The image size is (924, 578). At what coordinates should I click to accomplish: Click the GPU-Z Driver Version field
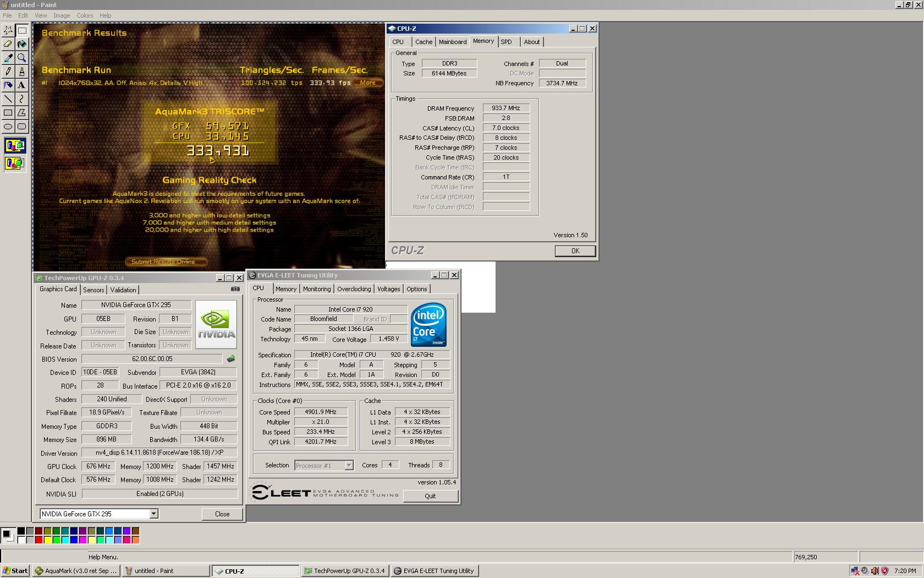click(x=159, y=452)
